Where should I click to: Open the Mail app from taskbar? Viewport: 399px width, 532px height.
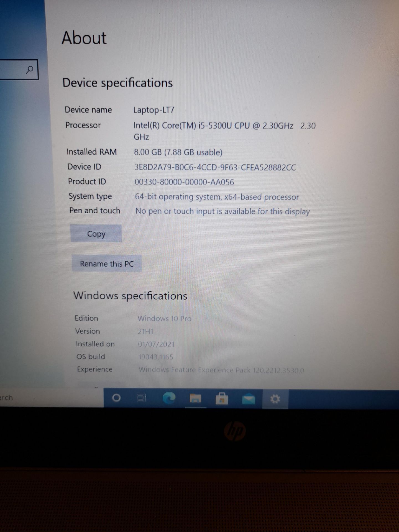click(x=248, y=399)
